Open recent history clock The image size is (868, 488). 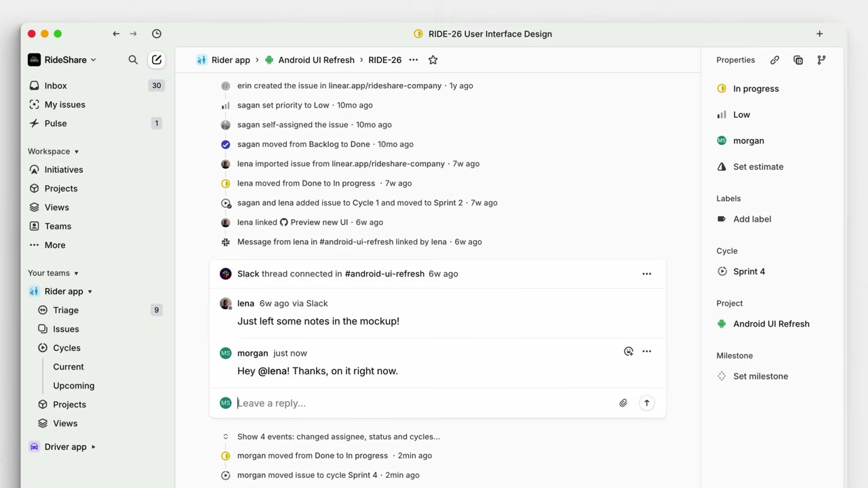pyautogui.click(x=157, y=34)
